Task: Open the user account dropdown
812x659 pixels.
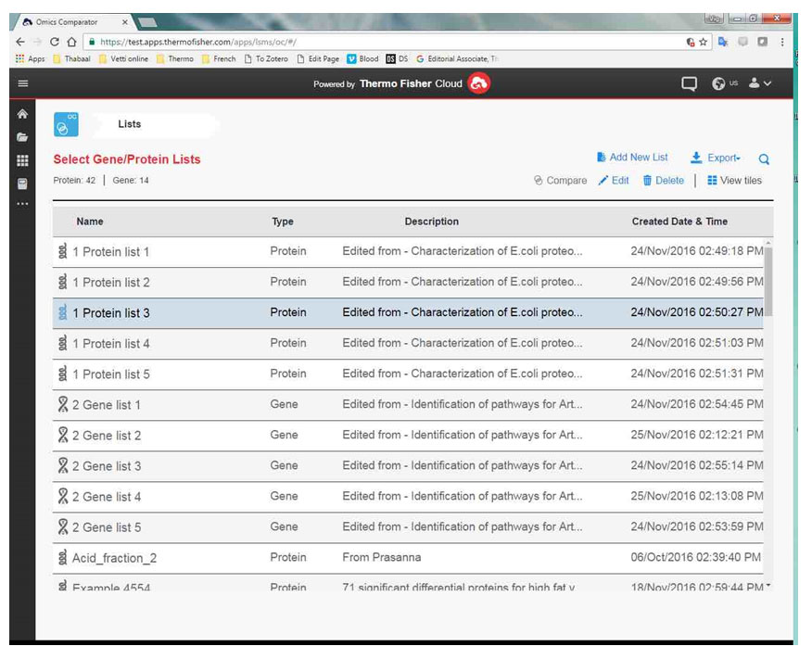Action: click(760, 82)
